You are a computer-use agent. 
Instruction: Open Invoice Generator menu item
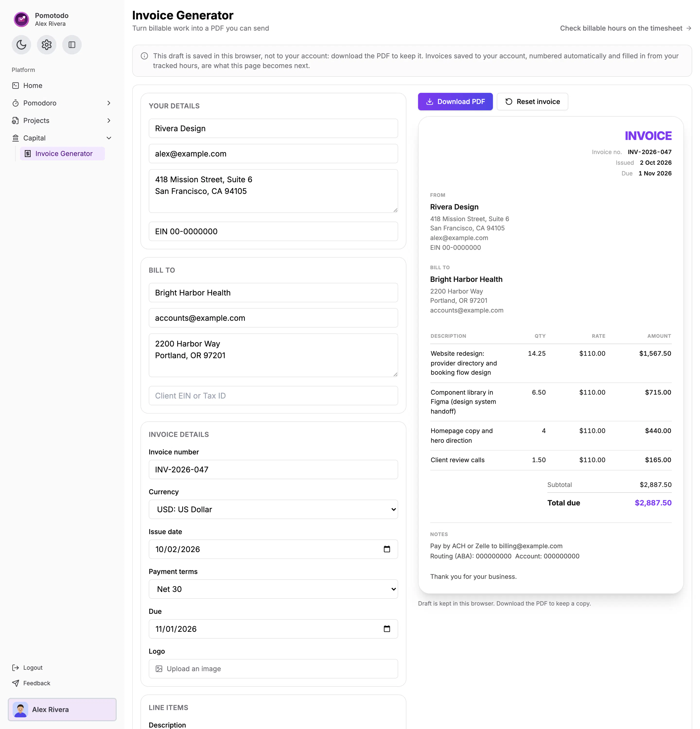(62, 154)
